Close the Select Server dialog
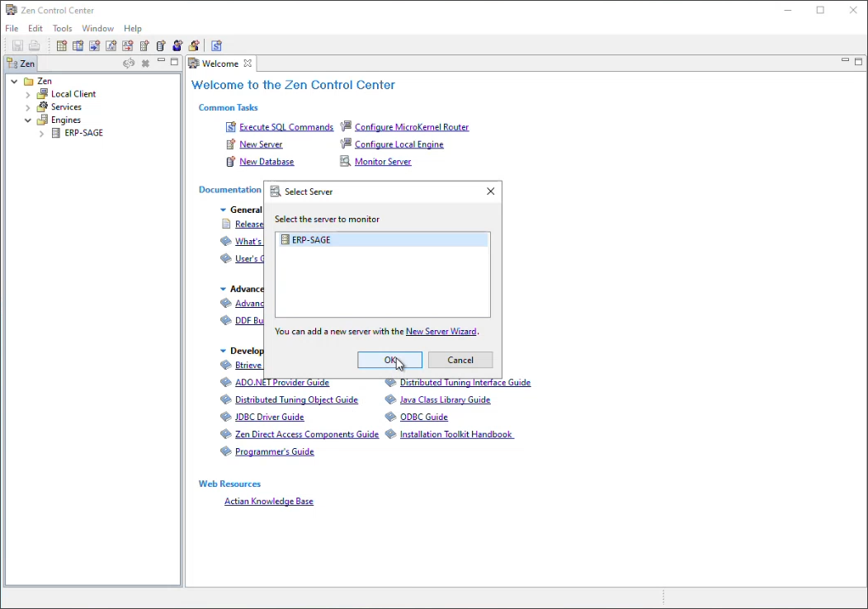This screenshot has height=609, width=868. coord(490,191)
